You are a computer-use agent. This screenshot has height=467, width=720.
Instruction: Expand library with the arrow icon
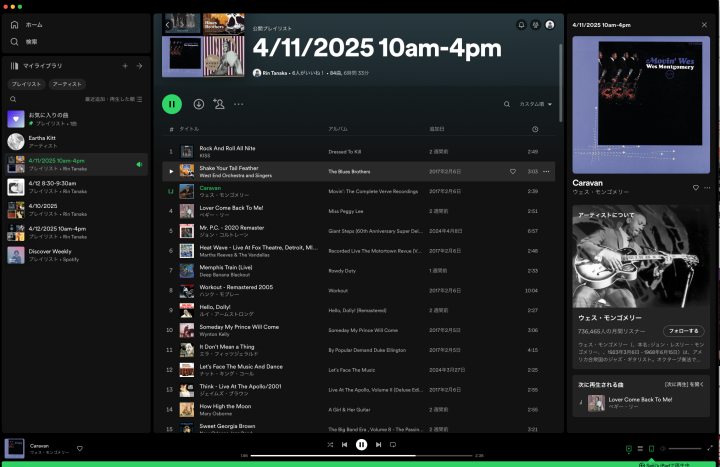coord(139,66)
